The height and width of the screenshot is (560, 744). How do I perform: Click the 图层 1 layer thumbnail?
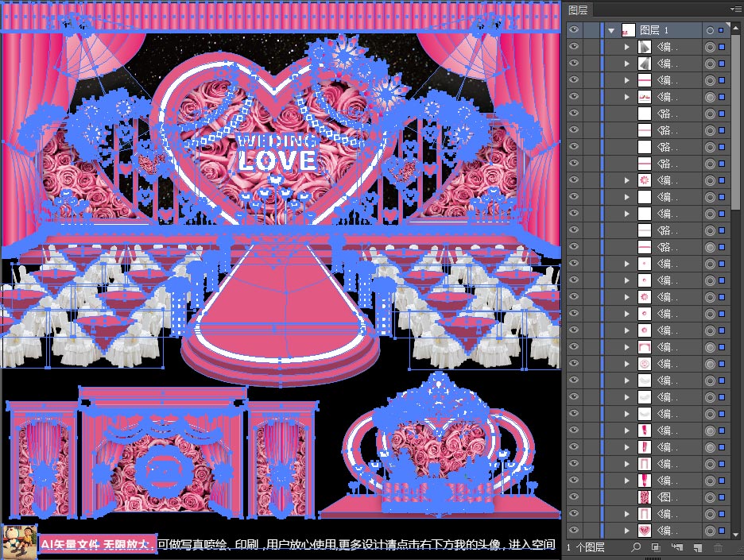pos(628,30)
